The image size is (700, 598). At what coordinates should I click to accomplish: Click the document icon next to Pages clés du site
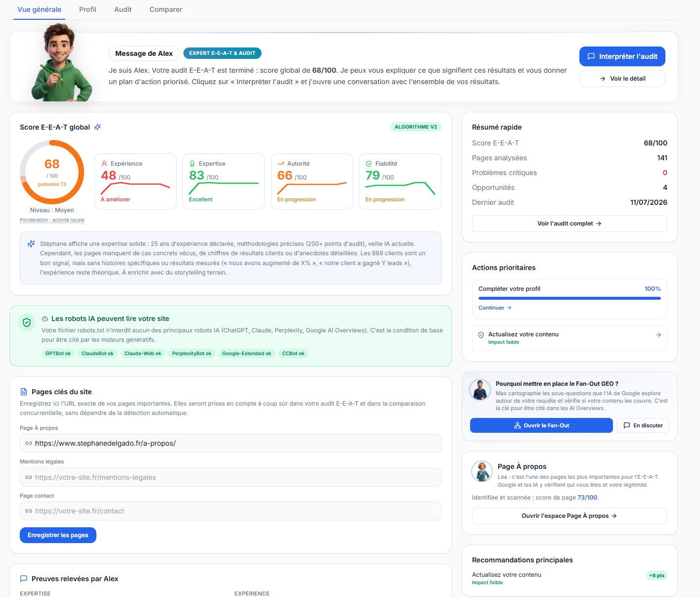coord(23,392)
